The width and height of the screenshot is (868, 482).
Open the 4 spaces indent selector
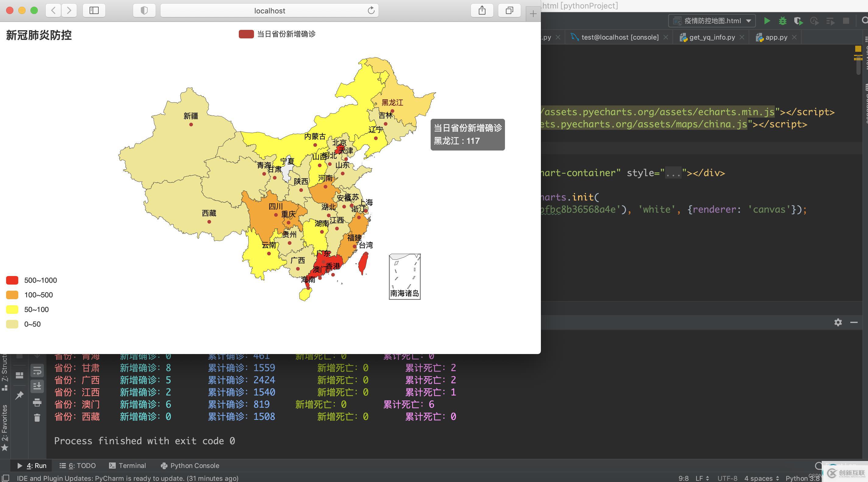tap(761, 478)
